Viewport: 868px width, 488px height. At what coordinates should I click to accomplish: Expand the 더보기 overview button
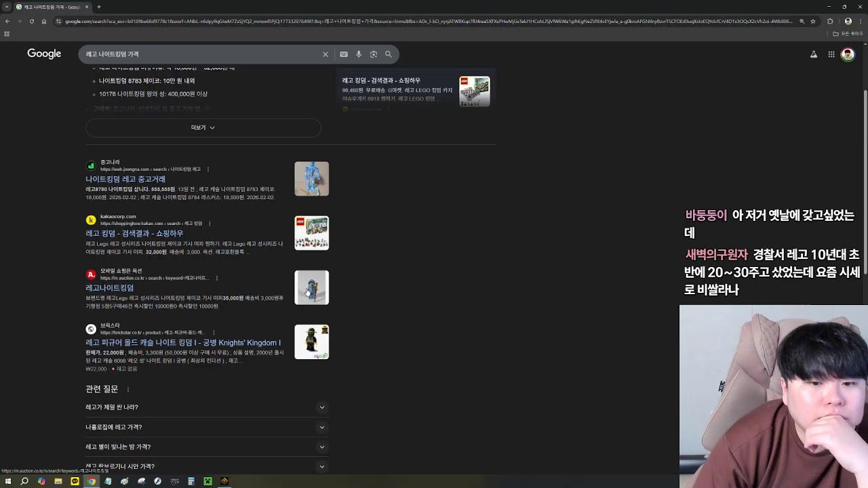(203, 127)
